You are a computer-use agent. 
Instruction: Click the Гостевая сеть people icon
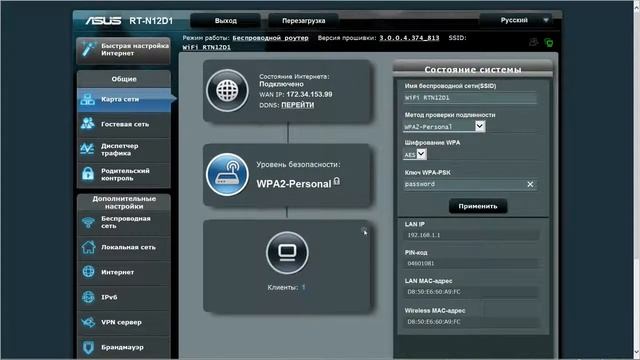[x=88, y=124]
